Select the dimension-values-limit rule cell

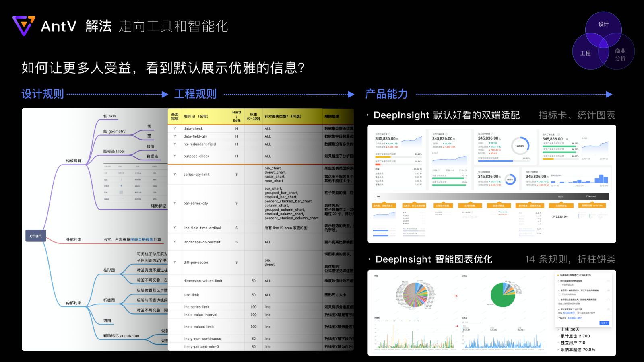(x=205, y=281)
